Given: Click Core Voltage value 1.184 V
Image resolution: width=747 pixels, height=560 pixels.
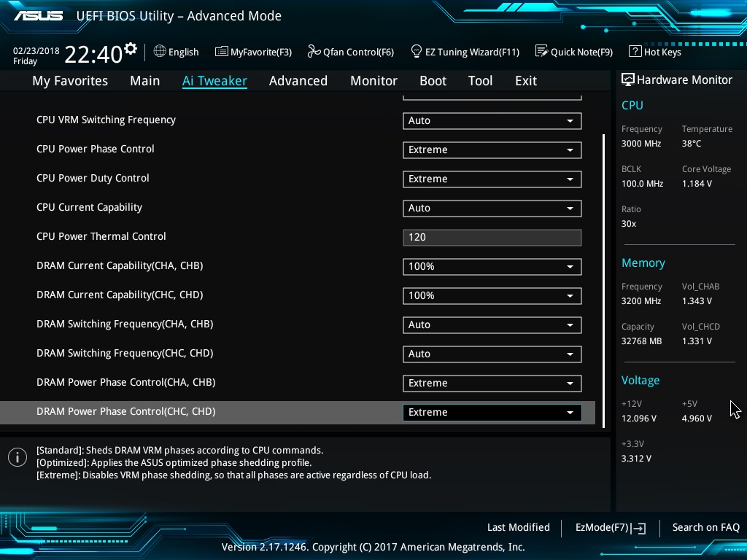Looking at the screenshot, I should (697, 183).
